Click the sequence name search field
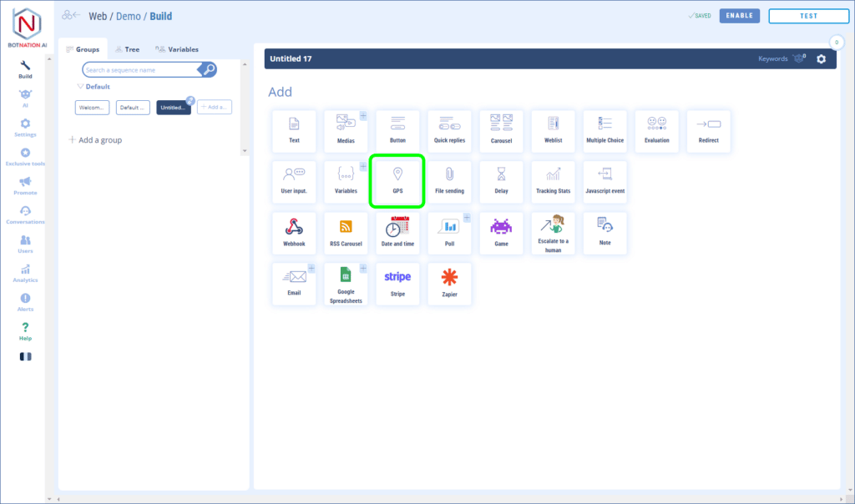The image size is (855, 504). point(142,70)
